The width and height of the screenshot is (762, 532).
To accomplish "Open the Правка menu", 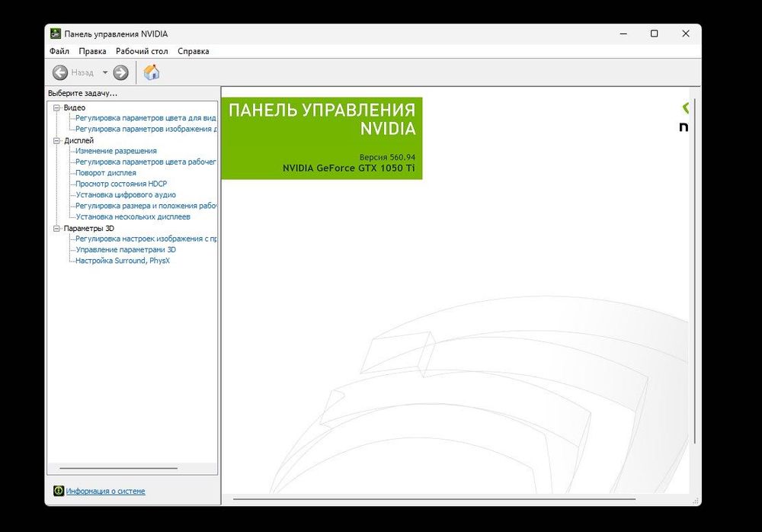I will pyautogui.click(x=92, y=51).
